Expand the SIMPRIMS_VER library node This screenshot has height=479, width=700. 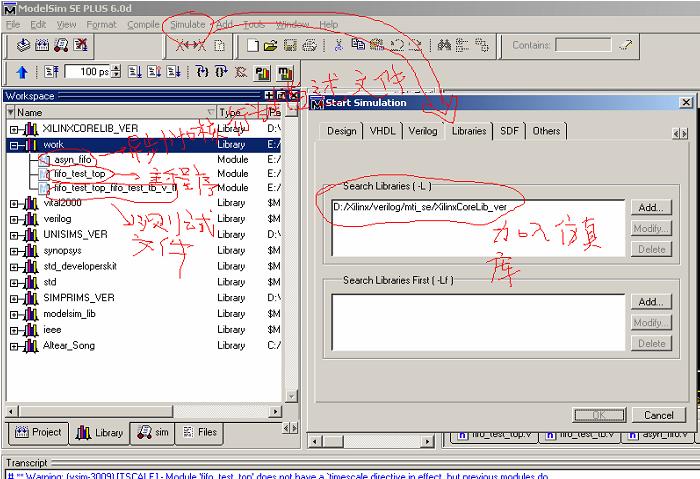(14, 299)
